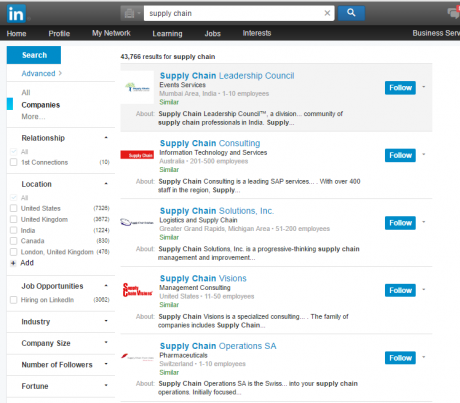Open dropdown arrow beside Supply Chain Consulting Follow

(x=424, y=155)
